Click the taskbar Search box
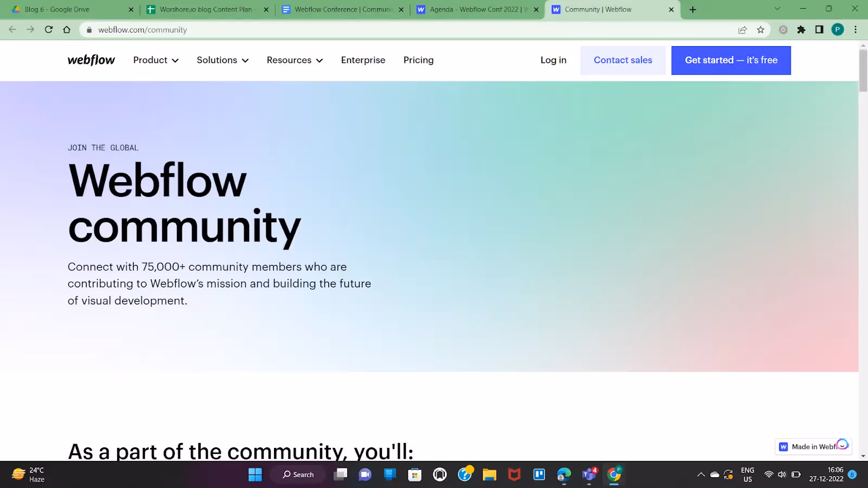This screenshot has width=868, height=488. pos(298,475)
